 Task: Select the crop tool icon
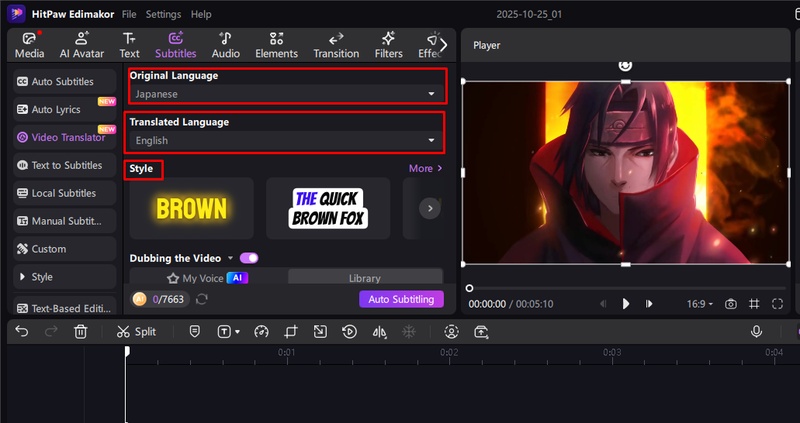pos(290,331)
